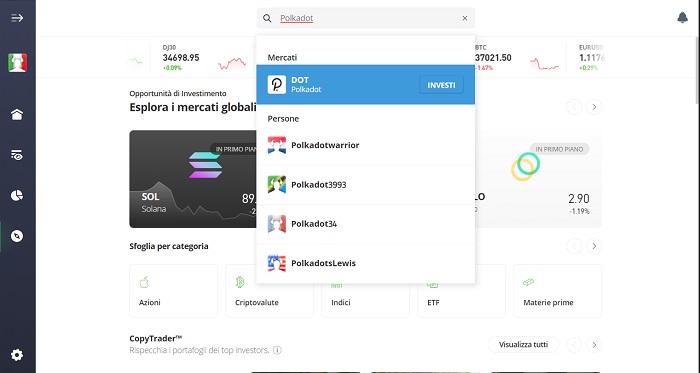Open the Watchlist eye icon in the sidebar
The height and width of the screenshot is (373, 700).
click(17, 155)
